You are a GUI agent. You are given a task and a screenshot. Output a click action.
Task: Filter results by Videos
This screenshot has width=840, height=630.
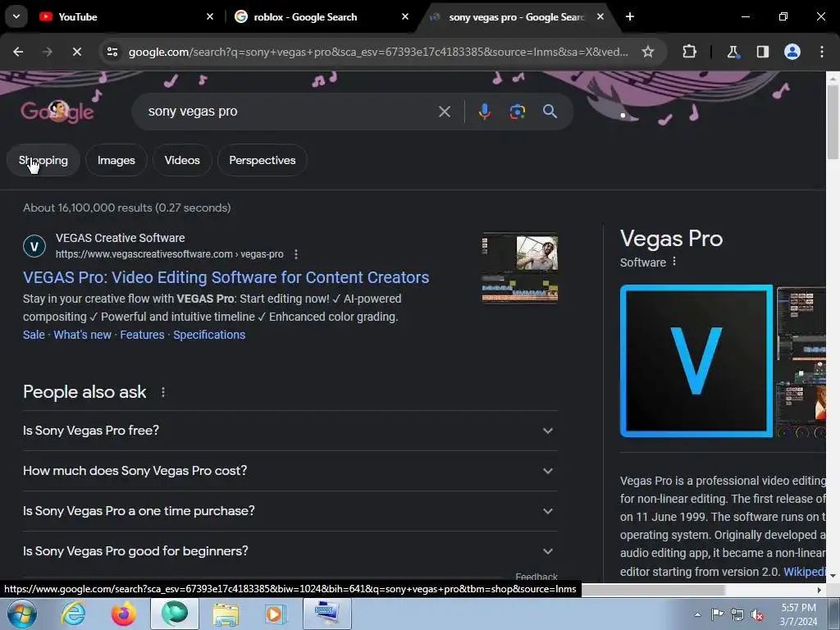click(x=182, y=160)
